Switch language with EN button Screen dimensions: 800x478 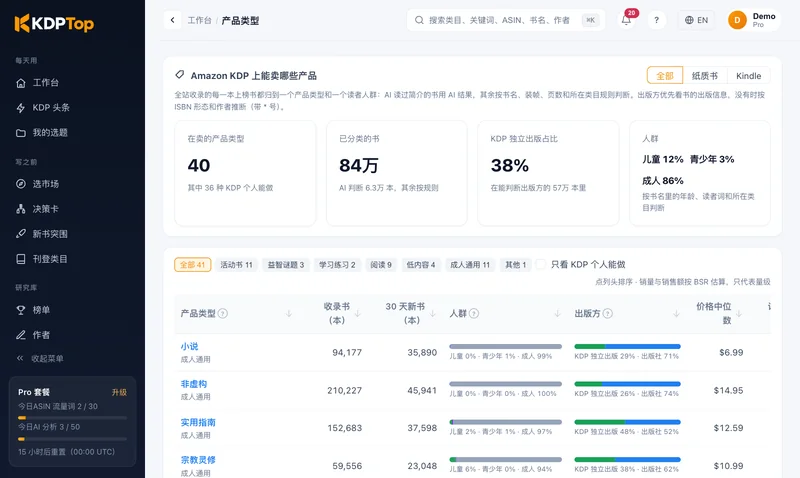coord(696,20)
